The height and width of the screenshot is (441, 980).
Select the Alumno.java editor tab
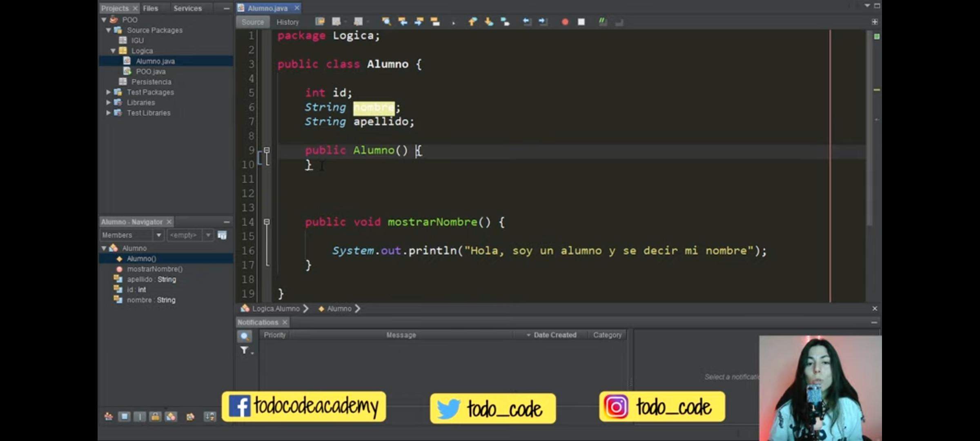[x=267, y=8]
